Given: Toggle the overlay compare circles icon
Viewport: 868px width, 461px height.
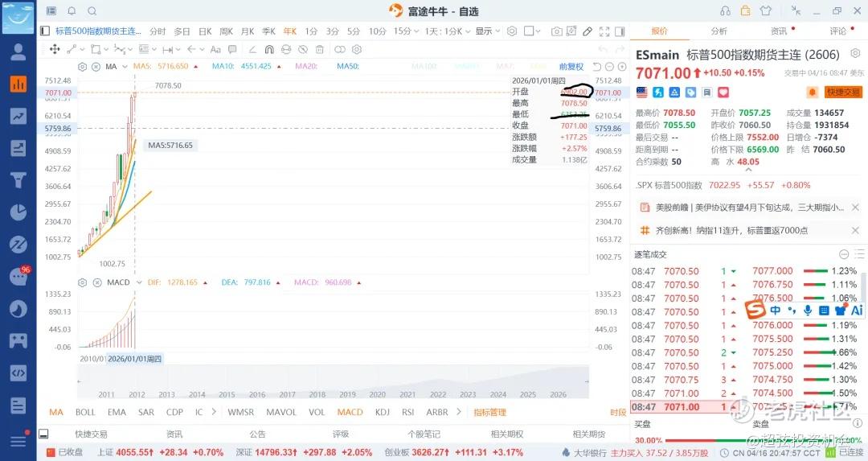Looking at the screenshot, I should (340, 49).
